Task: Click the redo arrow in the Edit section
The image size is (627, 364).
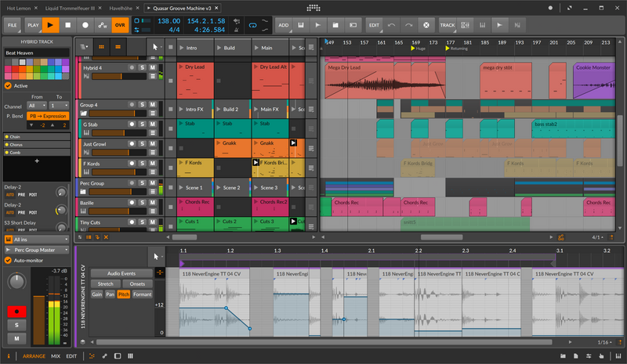Action: 408,25
